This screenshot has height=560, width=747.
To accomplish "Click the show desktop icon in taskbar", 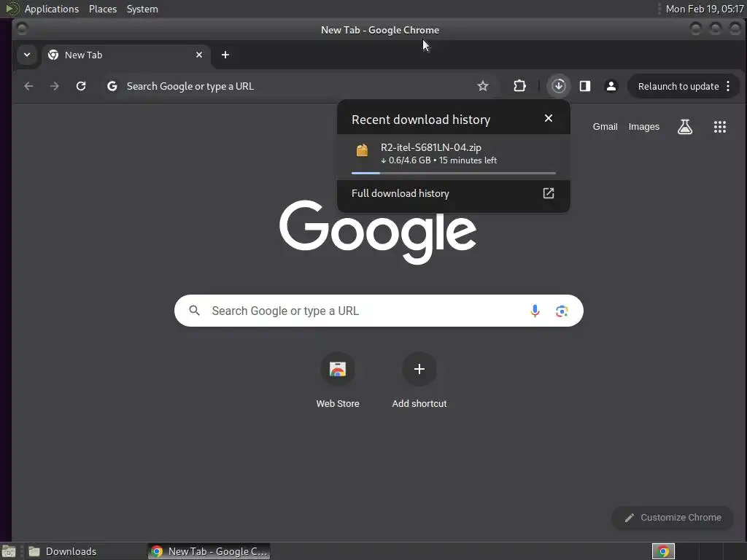I will coord(9,551).
